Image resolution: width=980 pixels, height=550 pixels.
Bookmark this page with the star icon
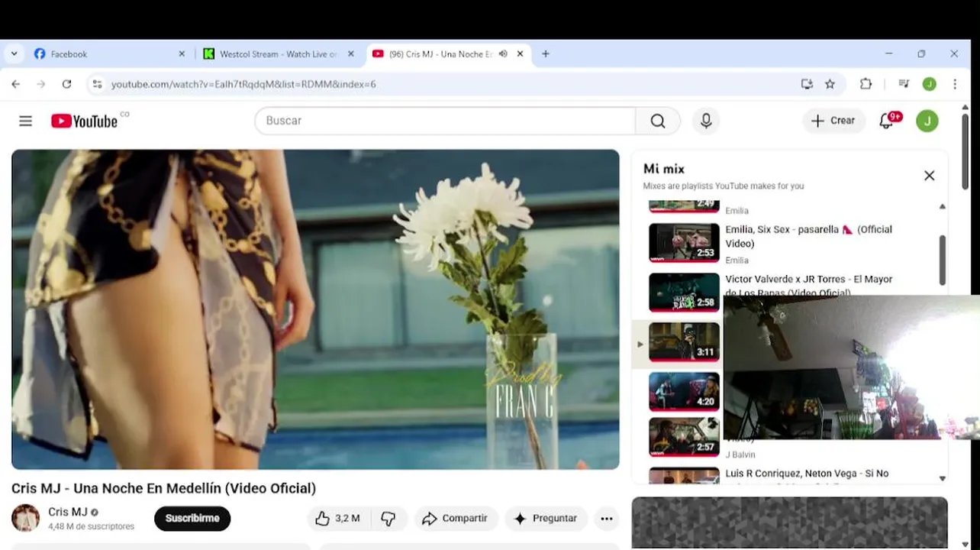tap(830, 84)
